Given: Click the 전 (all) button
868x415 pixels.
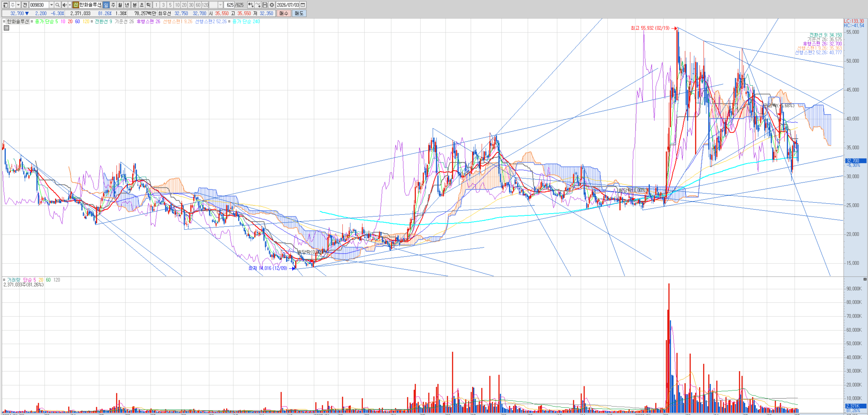Looking at the screenshot, I should click(x=25, y=5).
